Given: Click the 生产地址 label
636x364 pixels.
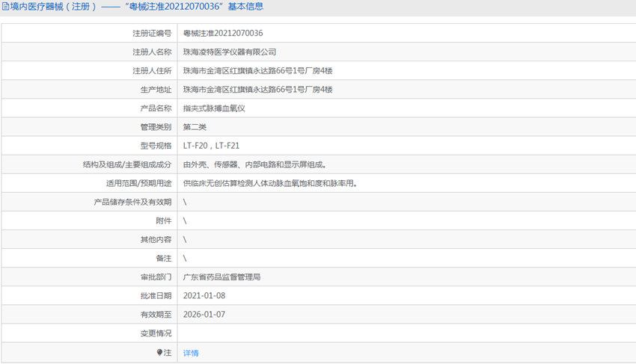Looking at the screenshot, I should click(x=156, y=90).
